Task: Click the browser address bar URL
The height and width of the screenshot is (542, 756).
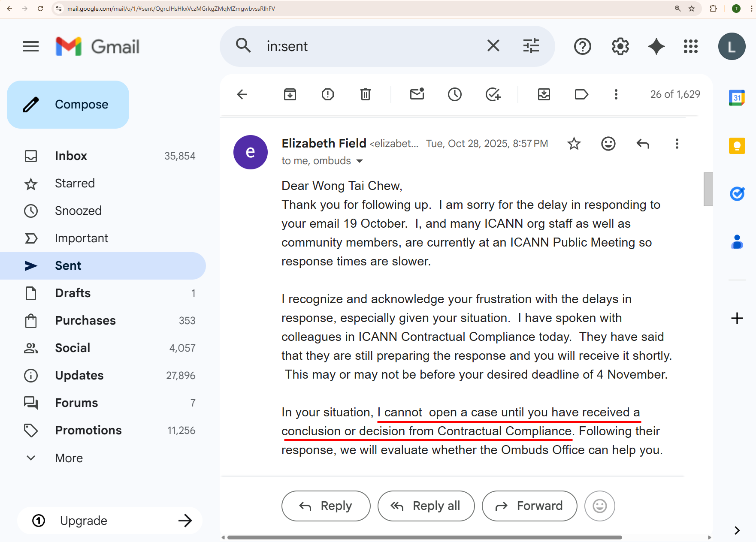Action: click(171, 9)
